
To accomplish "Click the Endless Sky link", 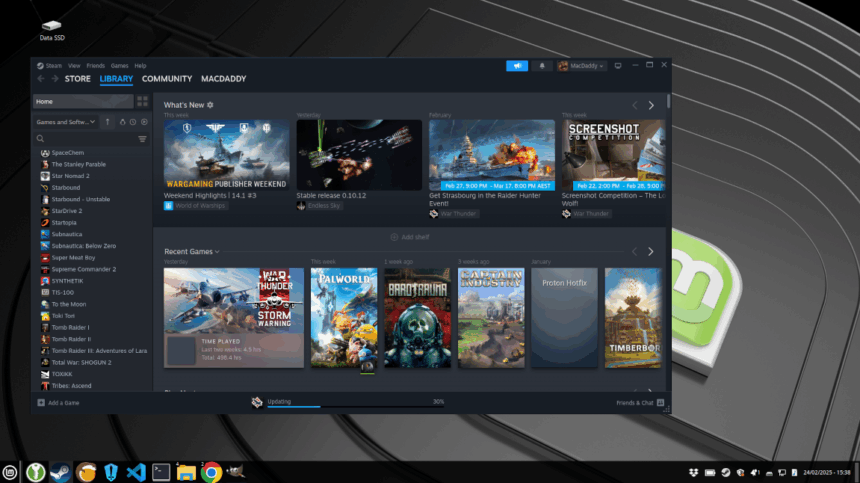I will (x=319, y=206).
